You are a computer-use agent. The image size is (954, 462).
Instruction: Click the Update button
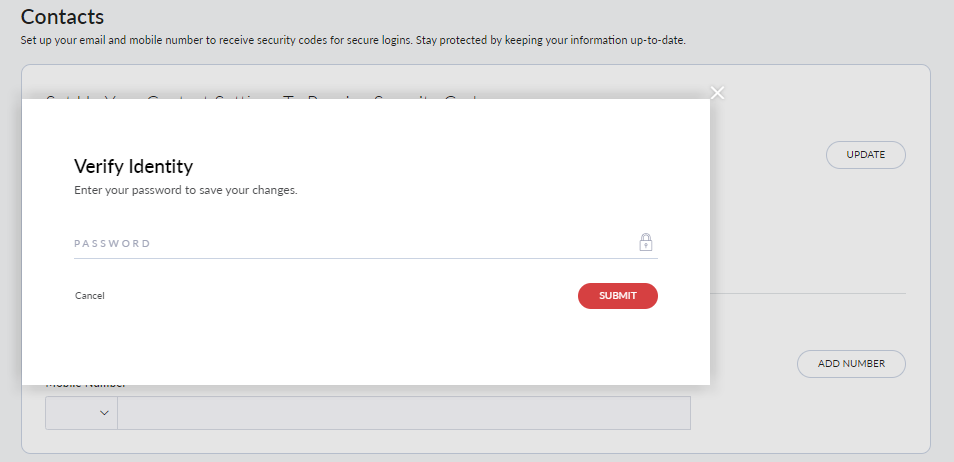865,155
